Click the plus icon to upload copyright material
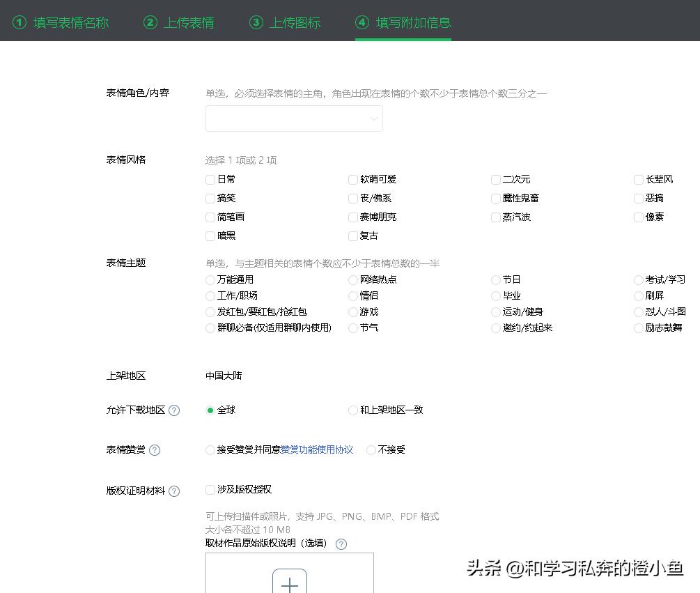 [x=290, y=584]
